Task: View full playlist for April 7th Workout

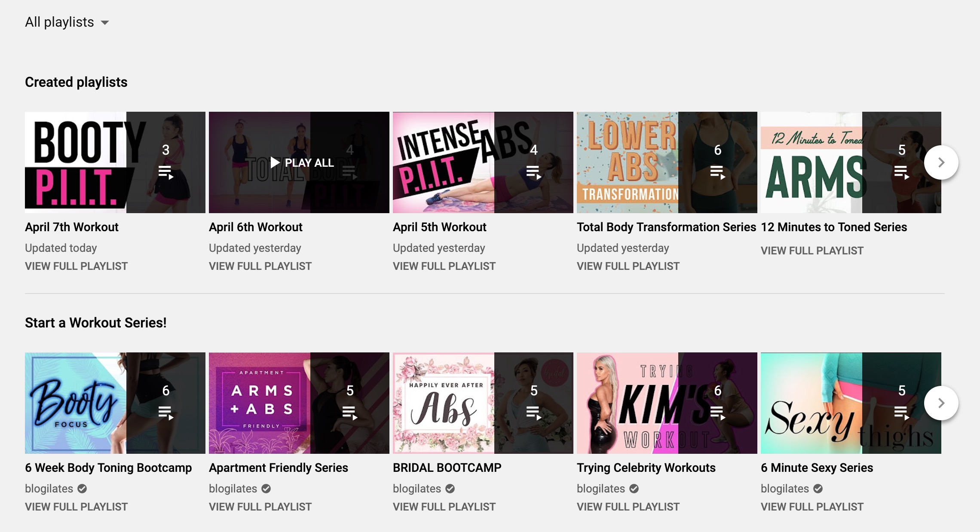Action: tap(76, 266)
